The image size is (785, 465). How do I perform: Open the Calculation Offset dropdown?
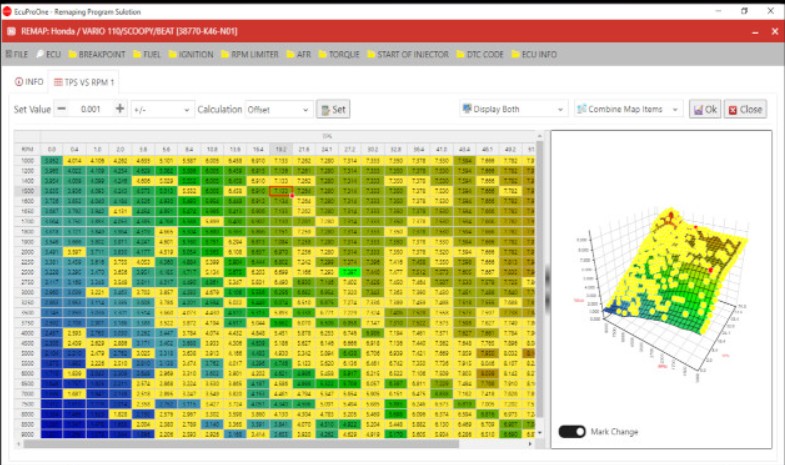(278, 110)
